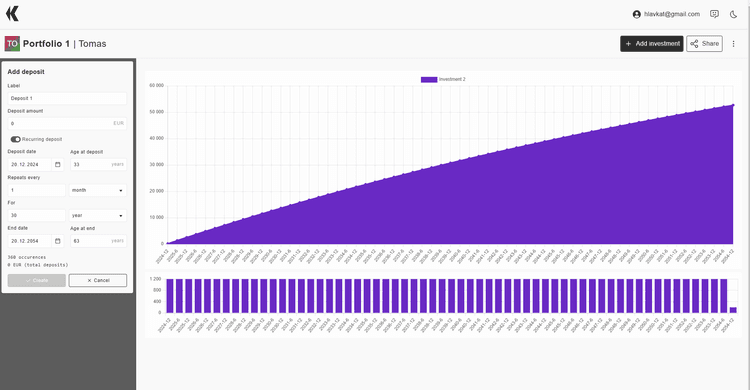
Task: Click the 360 occurences text
Action: (27, 257)
